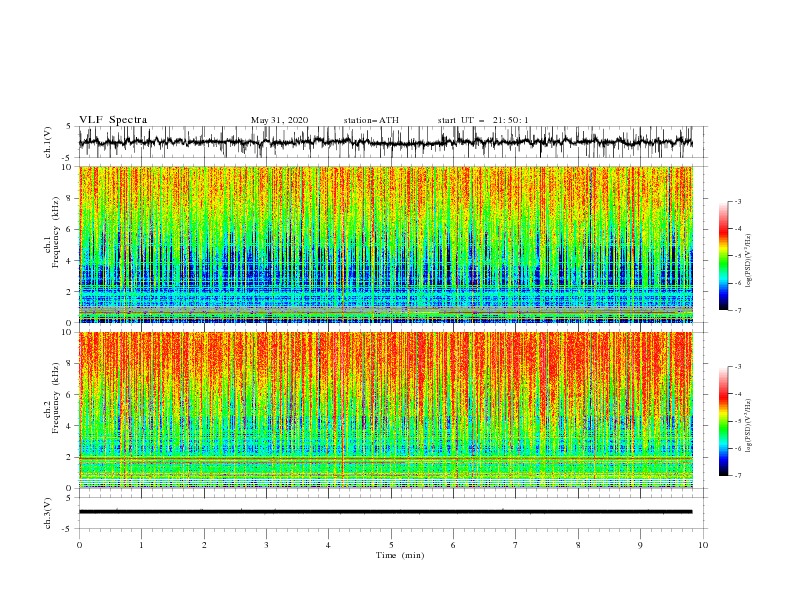Click inside the ch.2 spectrogram panel

(386, 410)
